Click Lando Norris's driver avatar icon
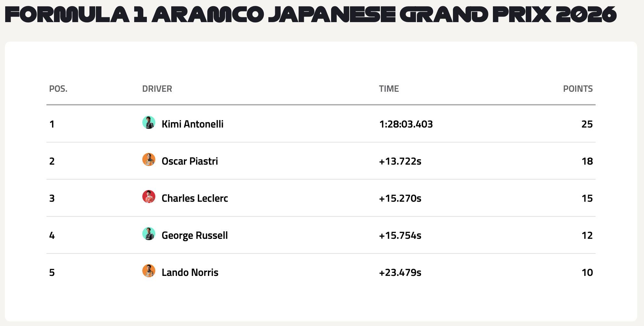The width and height of the screenshot is (644, 326). tap(149, 271)
